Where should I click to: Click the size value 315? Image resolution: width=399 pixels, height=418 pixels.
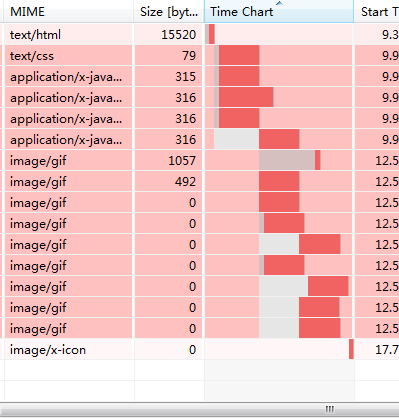(x=186, y=77)
